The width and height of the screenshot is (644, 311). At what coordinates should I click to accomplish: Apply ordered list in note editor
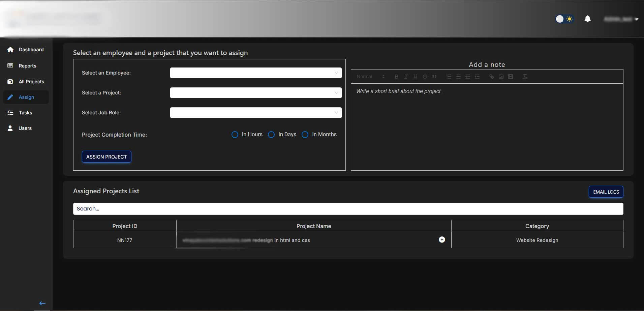tap(449, 77)
